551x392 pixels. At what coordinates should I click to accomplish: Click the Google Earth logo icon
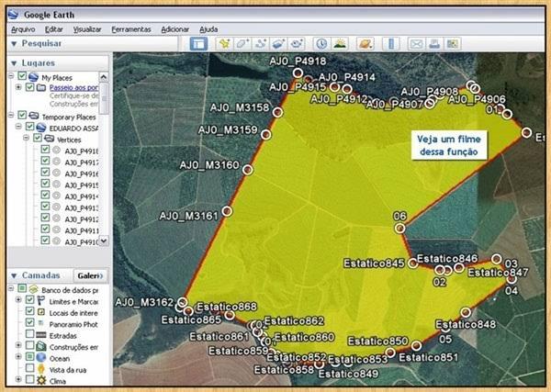(x=14, y=15)
